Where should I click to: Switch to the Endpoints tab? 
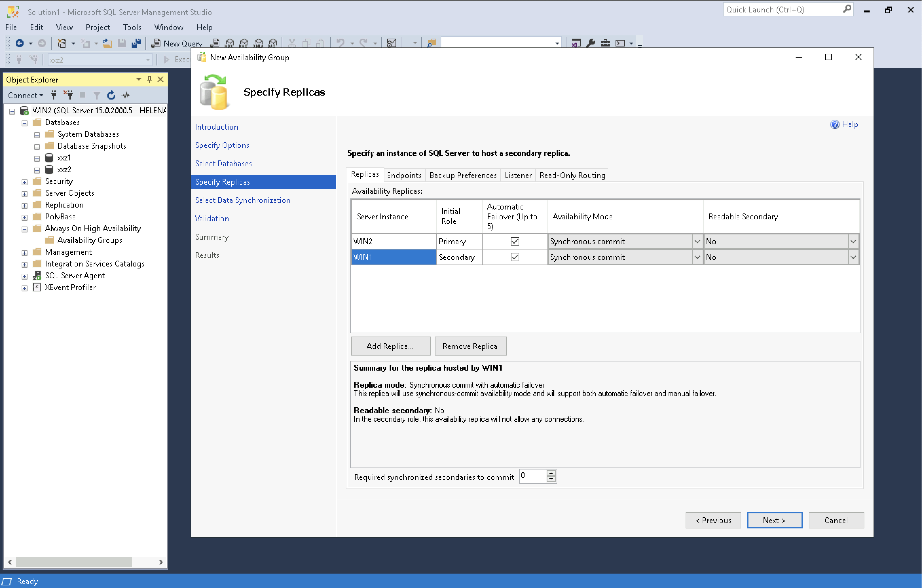click(404, 175)
